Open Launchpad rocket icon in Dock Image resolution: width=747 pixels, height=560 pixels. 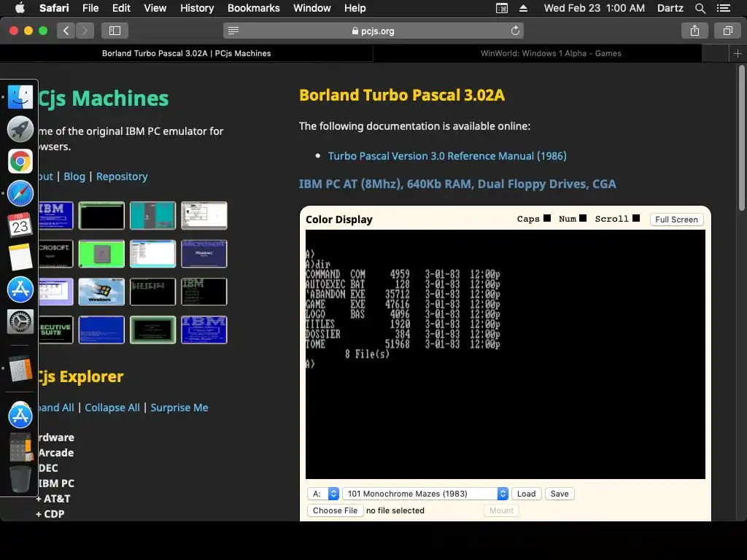(20, 129)
